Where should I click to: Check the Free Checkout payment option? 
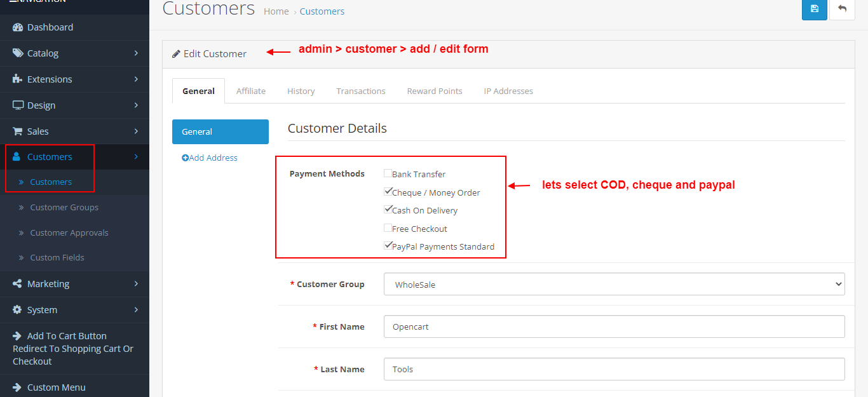coord(388,227)
